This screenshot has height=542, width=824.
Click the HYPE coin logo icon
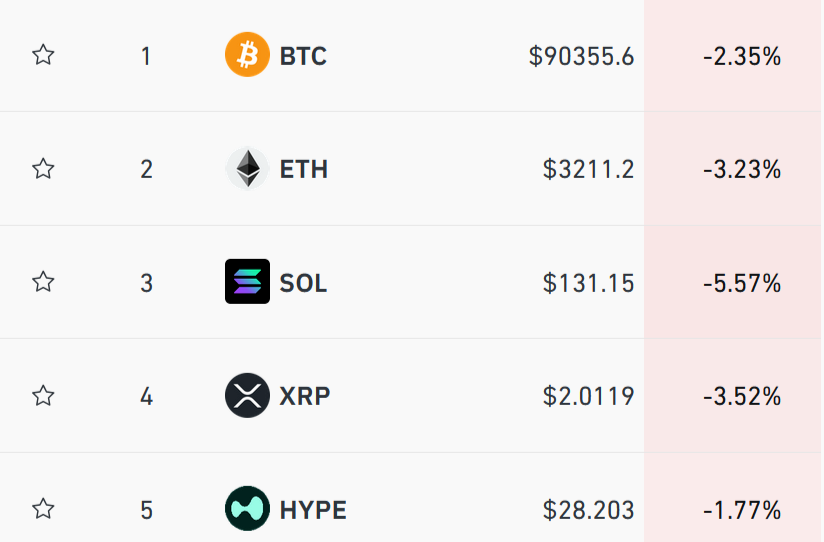pos(247,509)
